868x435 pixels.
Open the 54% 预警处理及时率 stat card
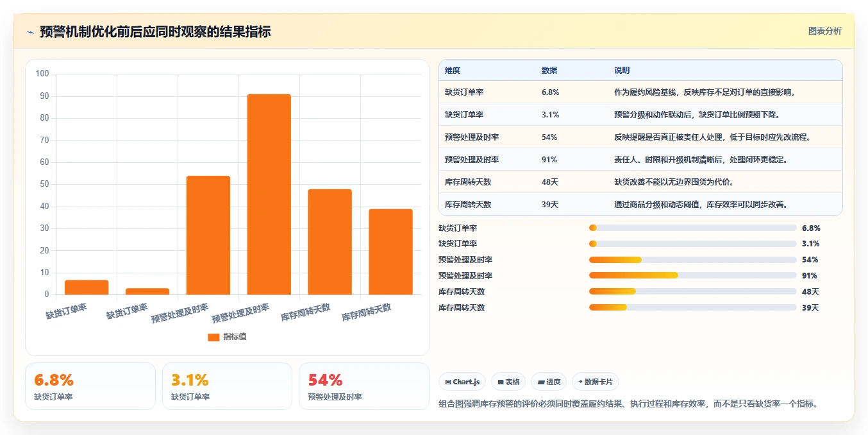pos(364,386)
